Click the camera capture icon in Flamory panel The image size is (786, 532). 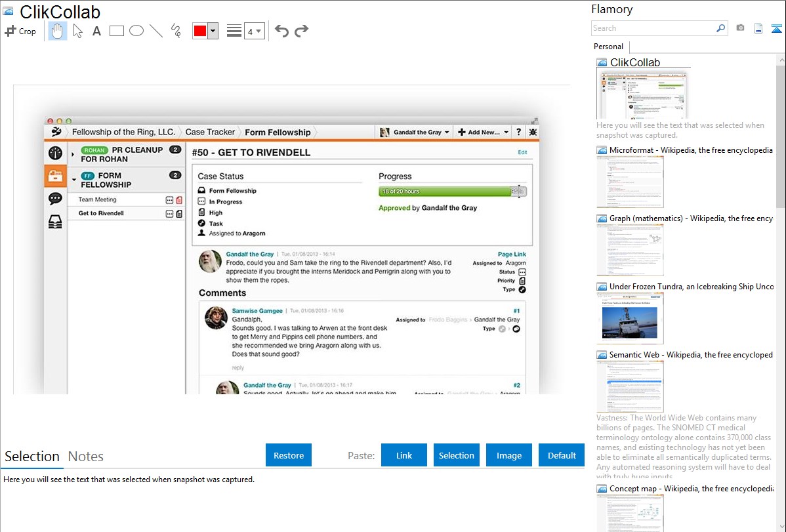tap(740, 28)
